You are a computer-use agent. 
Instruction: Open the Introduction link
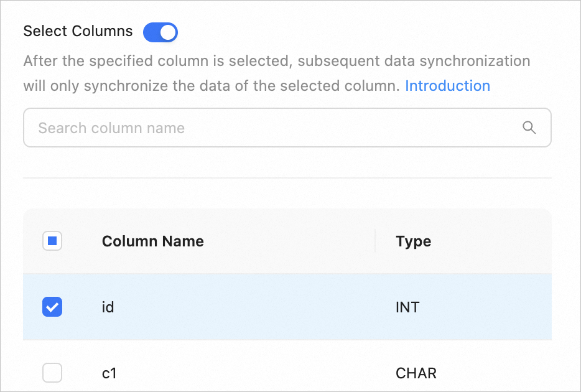click(447, 86)
